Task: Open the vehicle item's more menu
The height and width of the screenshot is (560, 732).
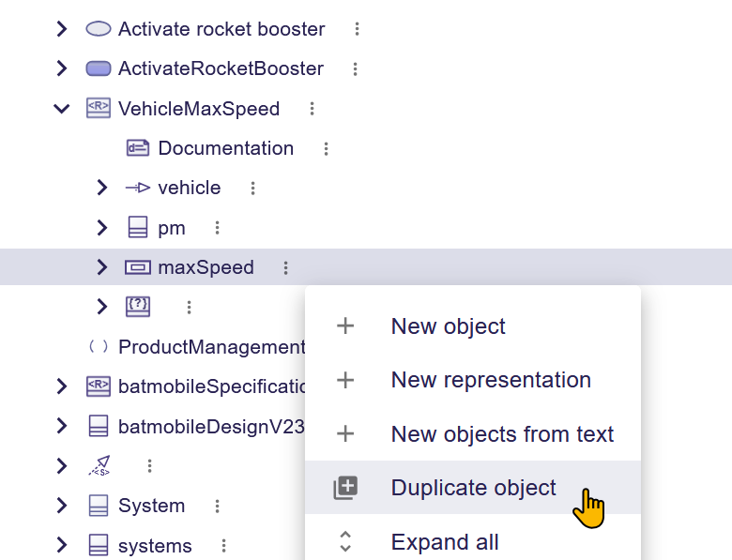Action: point(252,189)
